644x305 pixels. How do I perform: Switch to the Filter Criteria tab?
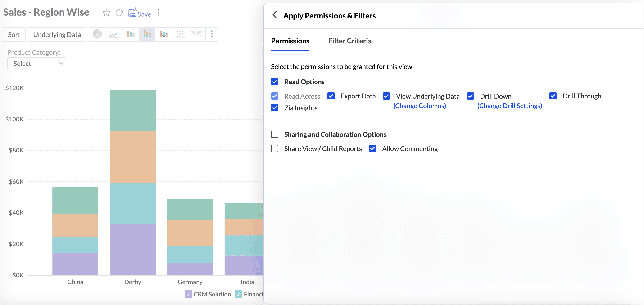click(x=350, y=41)
